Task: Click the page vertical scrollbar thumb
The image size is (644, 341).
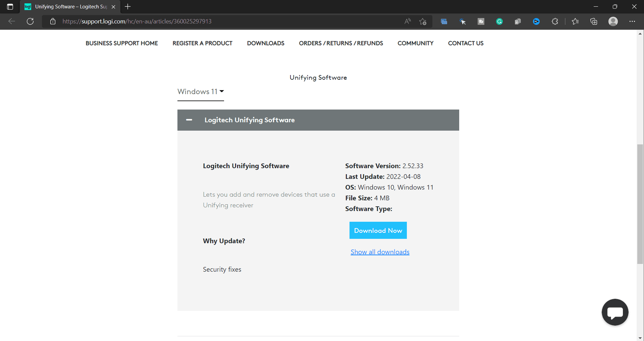Action: point(640,204)
